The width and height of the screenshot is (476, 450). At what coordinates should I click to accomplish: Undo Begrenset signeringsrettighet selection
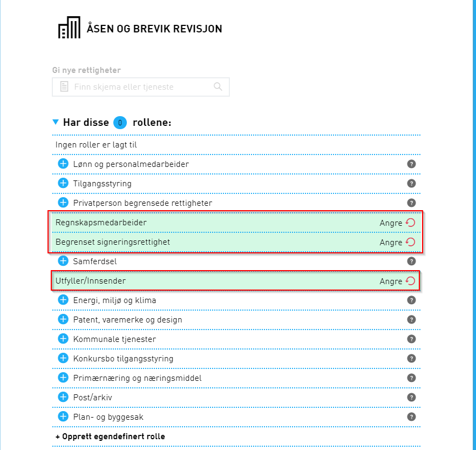pyautogui.click(x=397, y=242)
